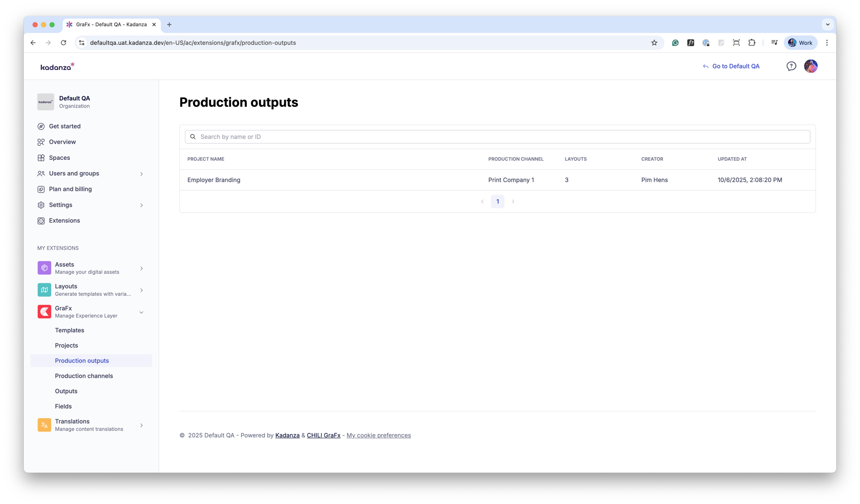Open the Employer Branding project row
860x504 pixels.
(x=214, y=180)
